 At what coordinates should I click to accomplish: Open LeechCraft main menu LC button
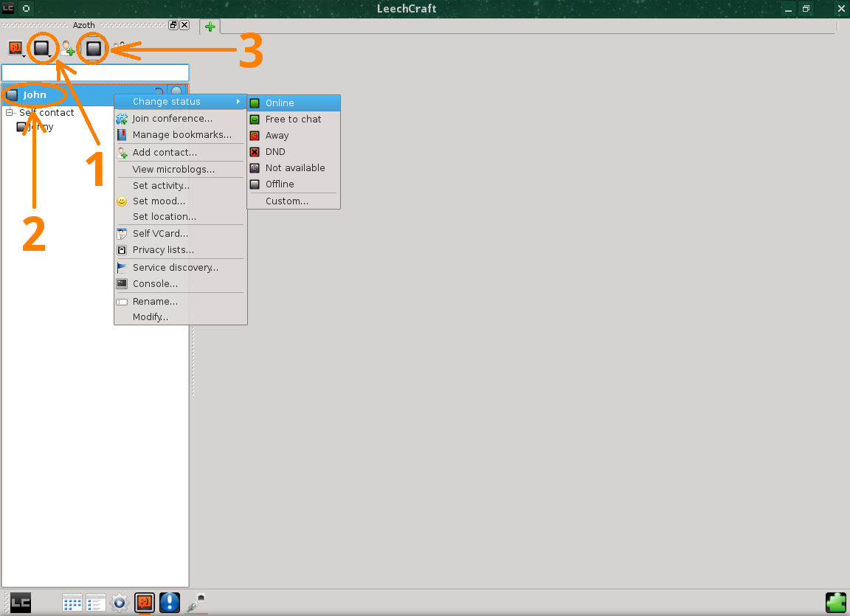(21, 603)
